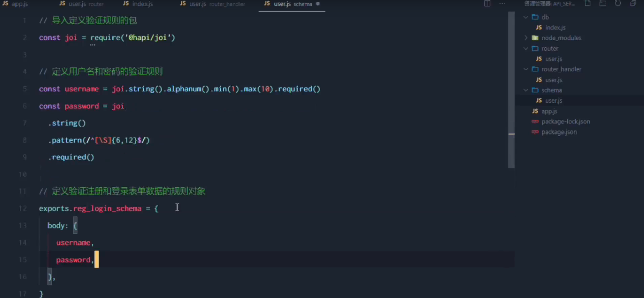Click the 'username' variable on line 5

click(82, 89)
